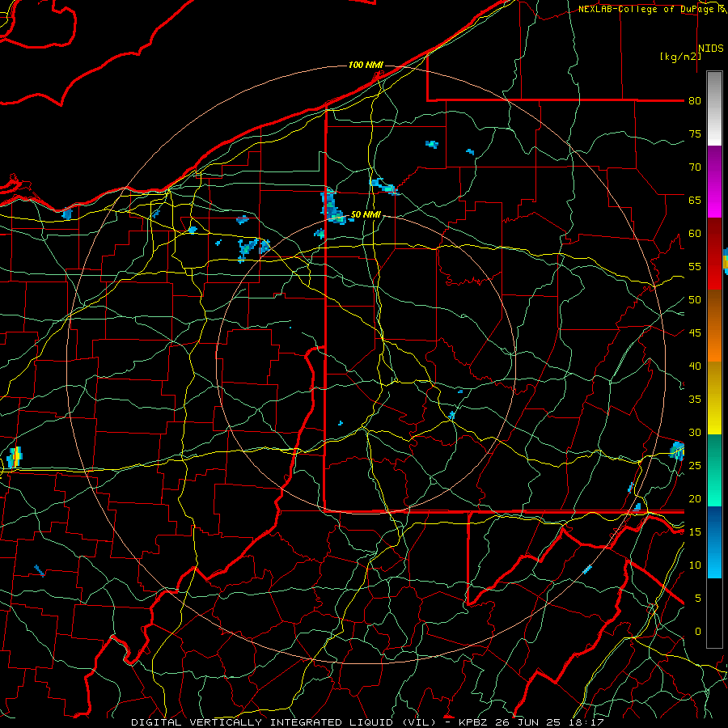Select the magenta-purple segment of the color bar
The width and height of the screenshot is (728, 728).
click(x=714, y=182)
